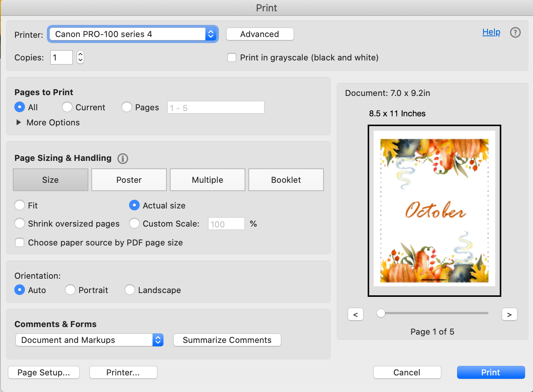
Task: Select Landscape orientation
Action: (130, 290)
